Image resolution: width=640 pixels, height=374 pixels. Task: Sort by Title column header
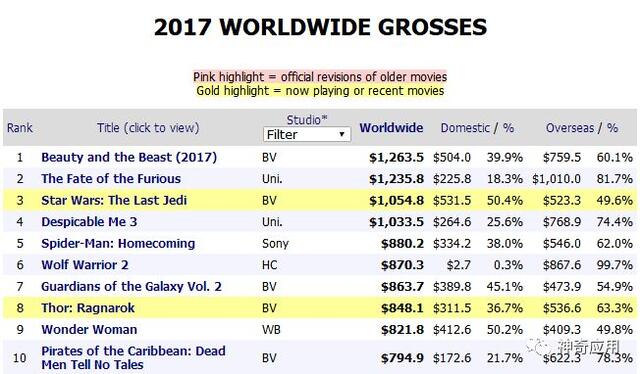[148, 128]
